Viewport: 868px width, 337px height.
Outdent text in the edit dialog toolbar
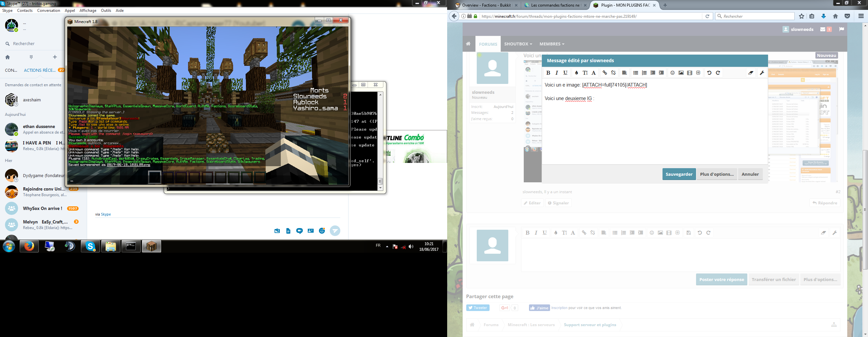(653, 73)
